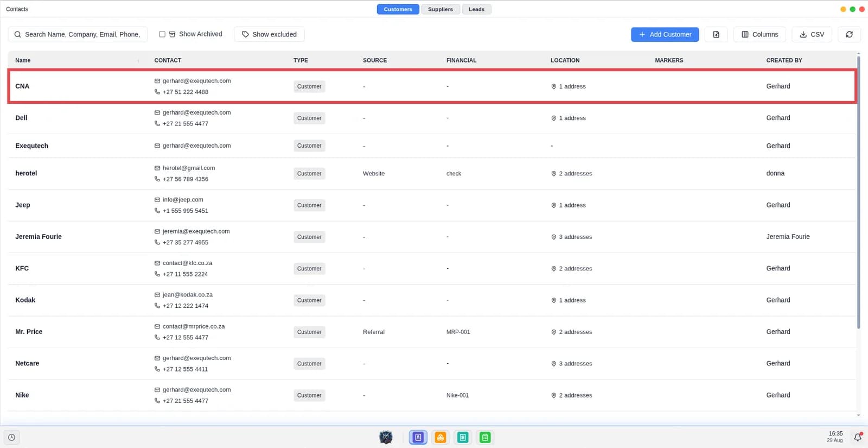Open the Netcare customer name
The height and width of the screenshot is (448, 868).
tap(27, 363)
